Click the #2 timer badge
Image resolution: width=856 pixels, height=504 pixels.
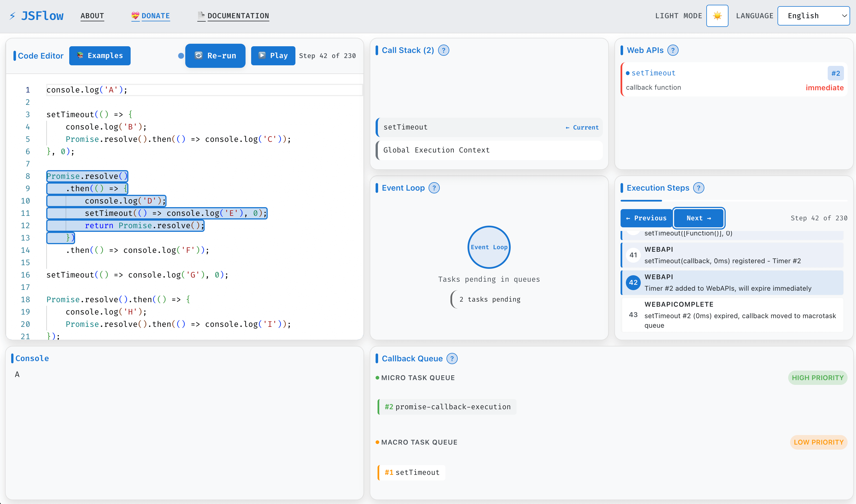pyautogui.click(x=836, y=73)
